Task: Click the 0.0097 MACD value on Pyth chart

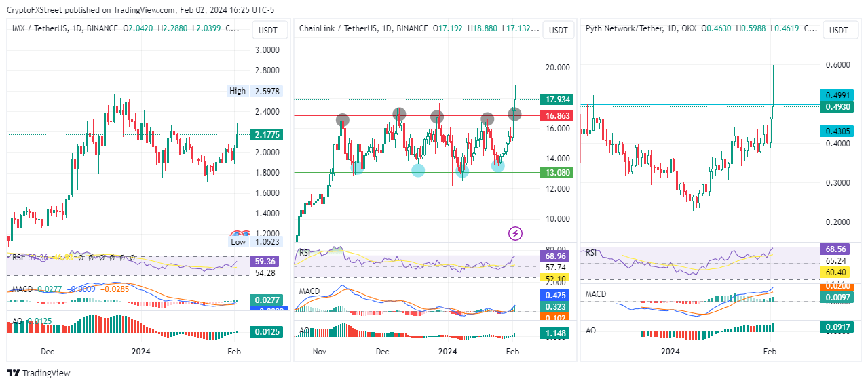Action: click(837, 298)
